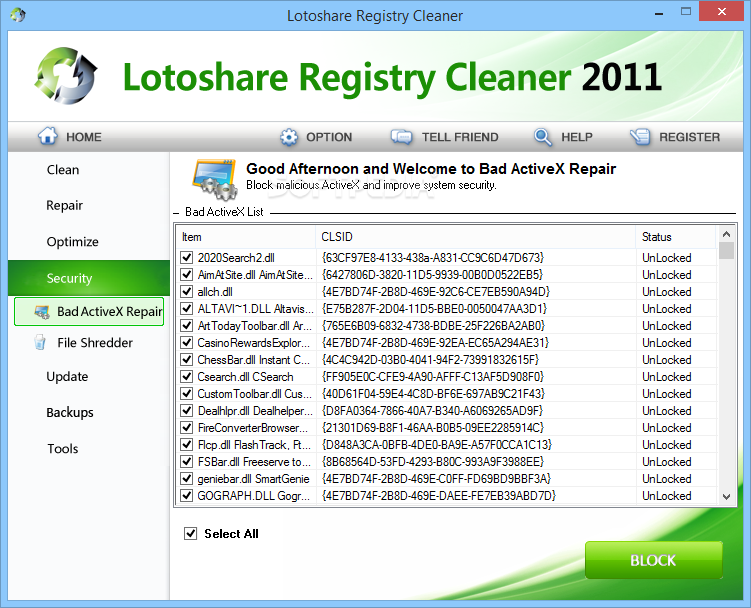Select CLSID {63CF97E8-4133-438a-A831-CC9C6D47D673}
Screen dimensions: 751x608
point(432,258)
